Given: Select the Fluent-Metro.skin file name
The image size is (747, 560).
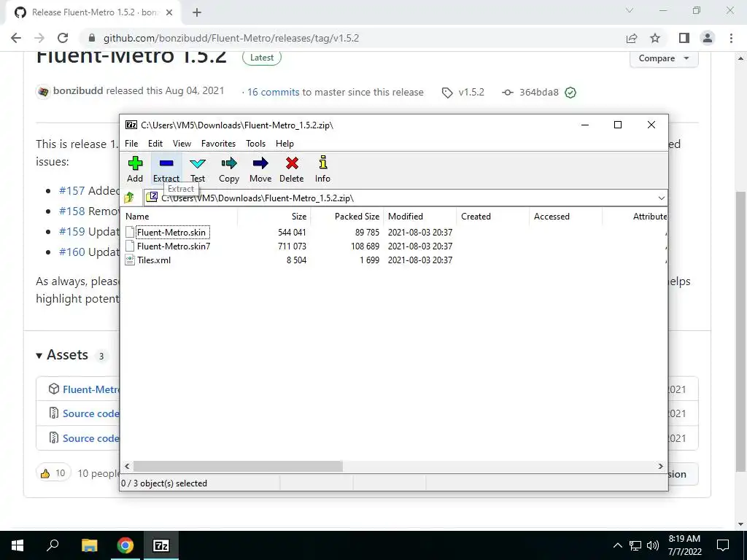Looking at the screenshot, I should (171, 233).
